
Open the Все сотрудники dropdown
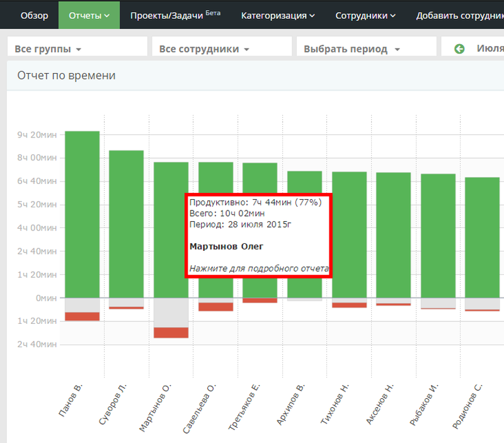coord(222,46)
